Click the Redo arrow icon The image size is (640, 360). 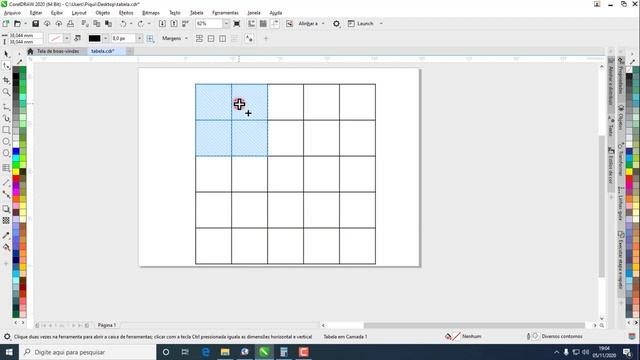(x=141, y=24)
